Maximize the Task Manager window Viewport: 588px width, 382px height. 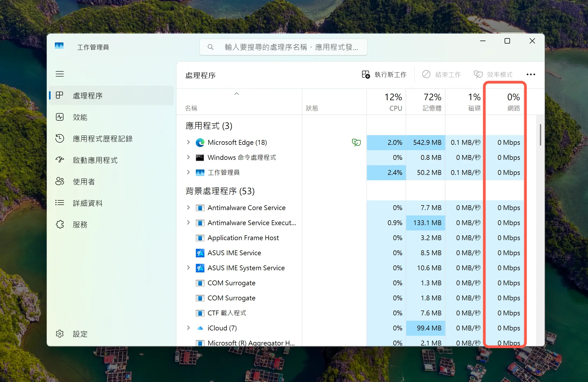tap(507, 41)
